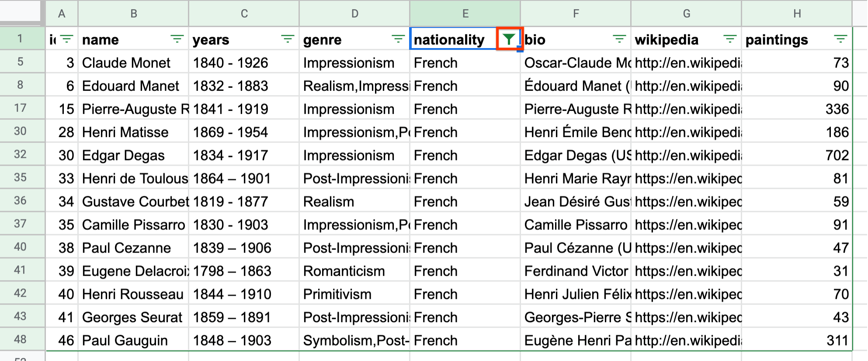Select row 48 header
868x361 pixels.
coord(21,339)
